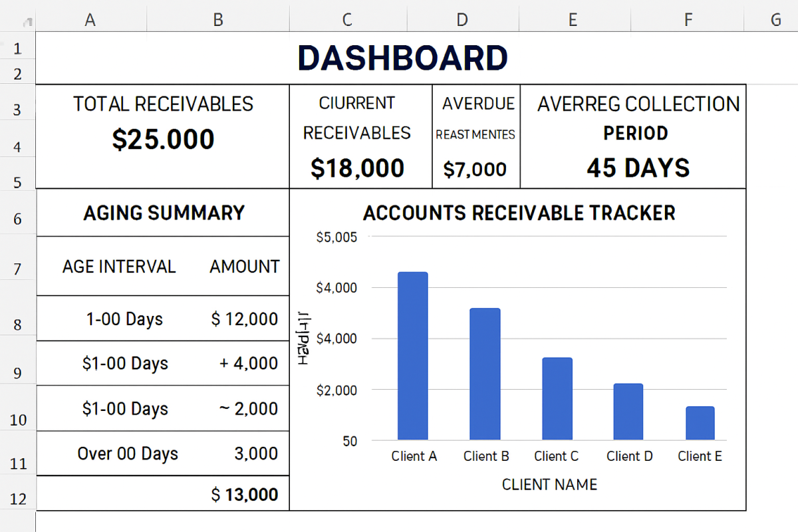
Task: Click the AGING SUMMARY heading cell
Action: (164, 213)
